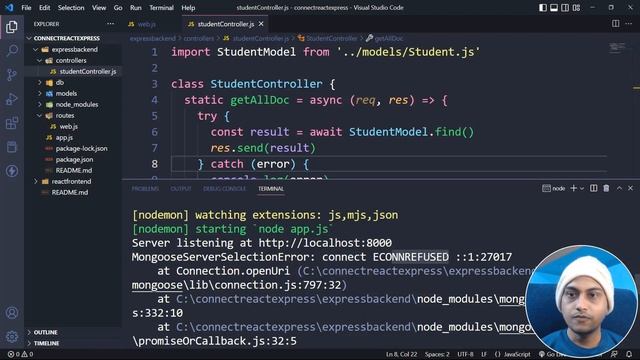Open the Accounts icon in activity bar

coord(12,313)
